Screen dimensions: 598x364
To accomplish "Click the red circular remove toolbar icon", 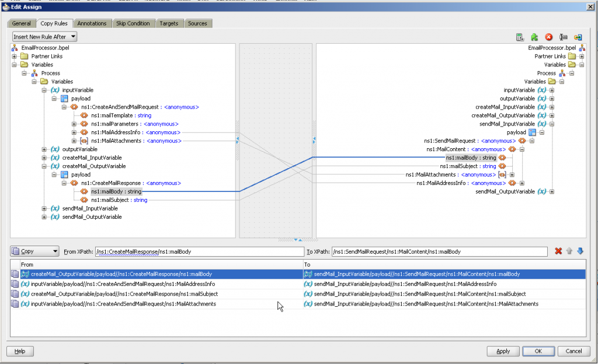I will point(549,37).
